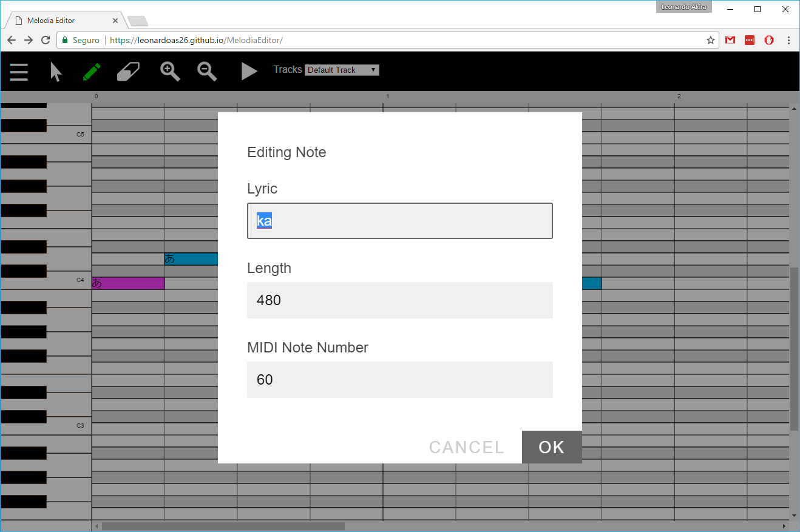Bookmark this page with the star
Image resolution: width=800 pixels, height=532 pixels.
(x=711, y=40)
